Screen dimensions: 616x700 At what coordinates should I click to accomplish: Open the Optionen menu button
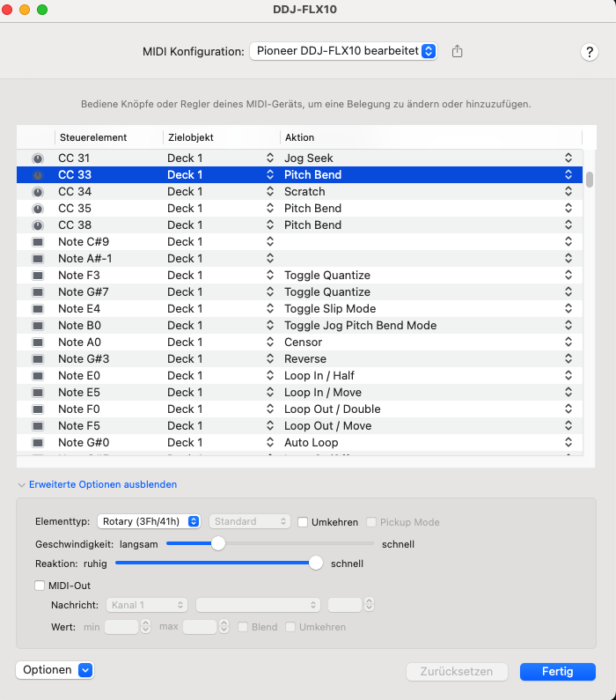tap(55, 670)
